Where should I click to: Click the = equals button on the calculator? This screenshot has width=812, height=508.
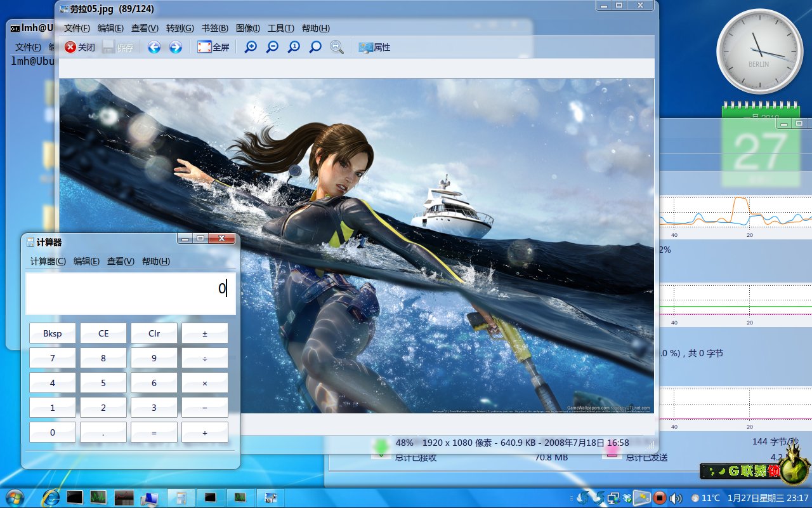(x=154, y=432)
